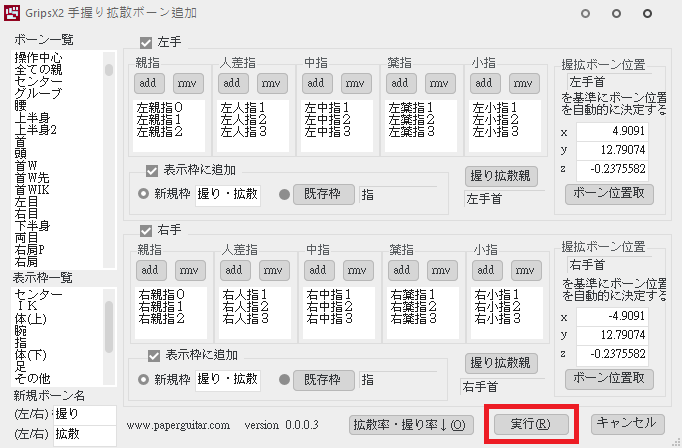682x448 pixels.
Task: Click the 表示枠一覧 list scrollbar
Action: [x=109, y=336]
